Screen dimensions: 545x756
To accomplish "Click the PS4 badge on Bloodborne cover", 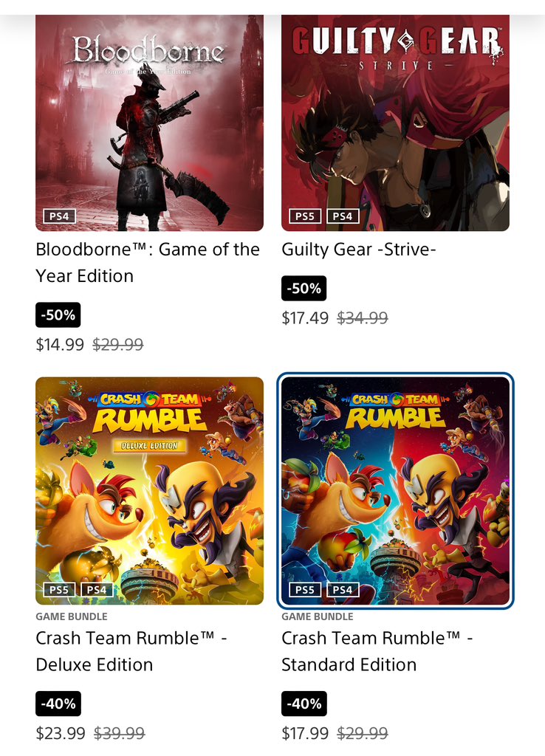I will pyautogui.click(x=59, y=216).
